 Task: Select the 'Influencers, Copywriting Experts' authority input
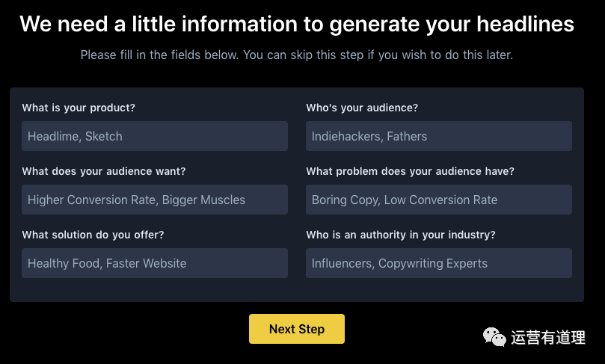point(439,263)
